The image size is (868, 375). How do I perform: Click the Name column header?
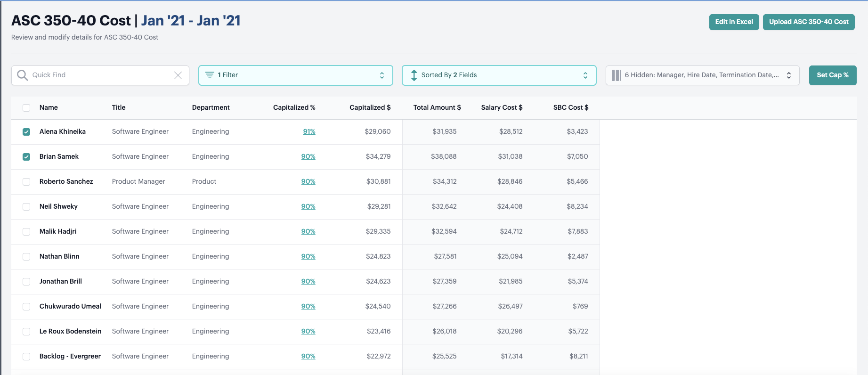(x=49, y=107)
